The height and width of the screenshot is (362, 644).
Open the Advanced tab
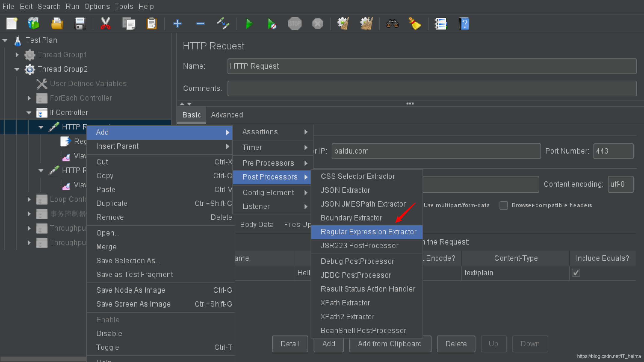tap(227, 115)
